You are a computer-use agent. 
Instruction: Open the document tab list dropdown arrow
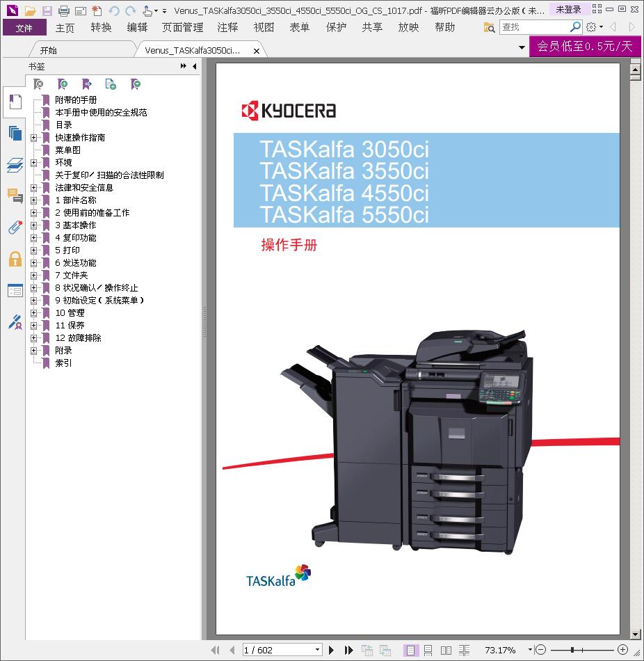(x=522, y=47)
